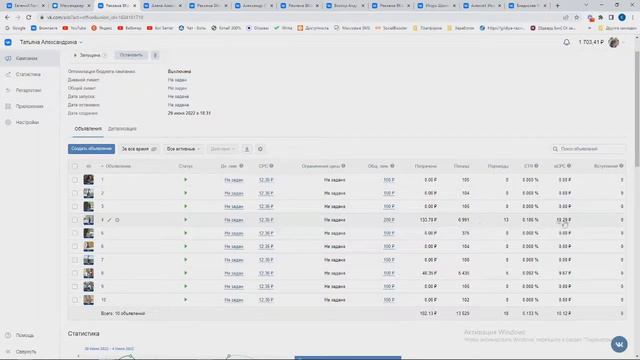Click the 30 июня statistics date range link
The height and width of the screenshot is (360, 640).
click(109, 349)
